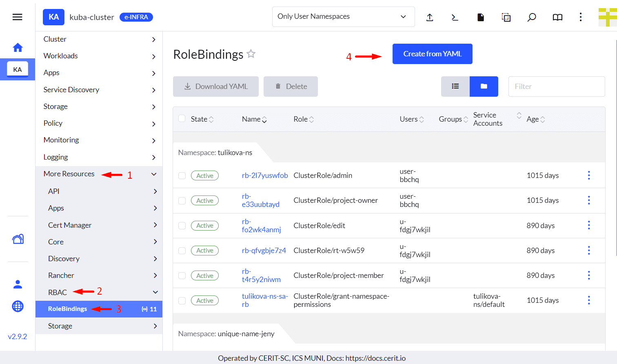Viewport: 617px width, 364px height.
Task: Select all rows with header checkbox
Action: pos(182,119)
